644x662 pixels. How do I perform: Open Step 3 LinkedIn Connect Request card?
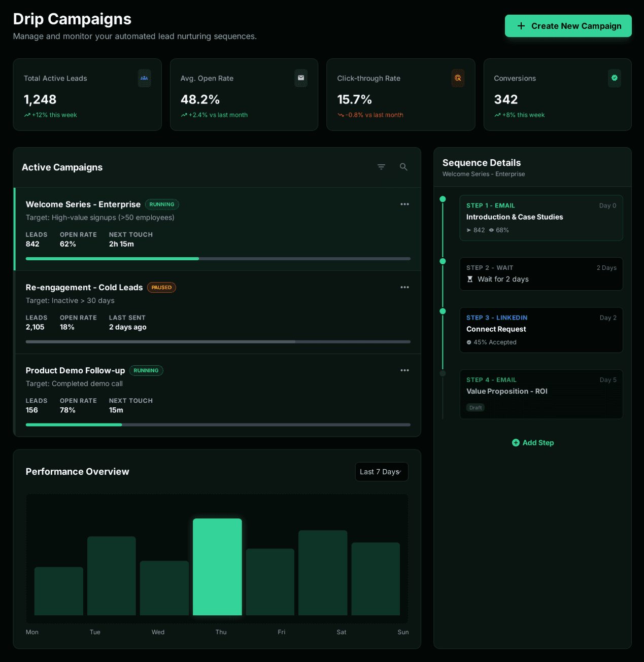(541, 330)
